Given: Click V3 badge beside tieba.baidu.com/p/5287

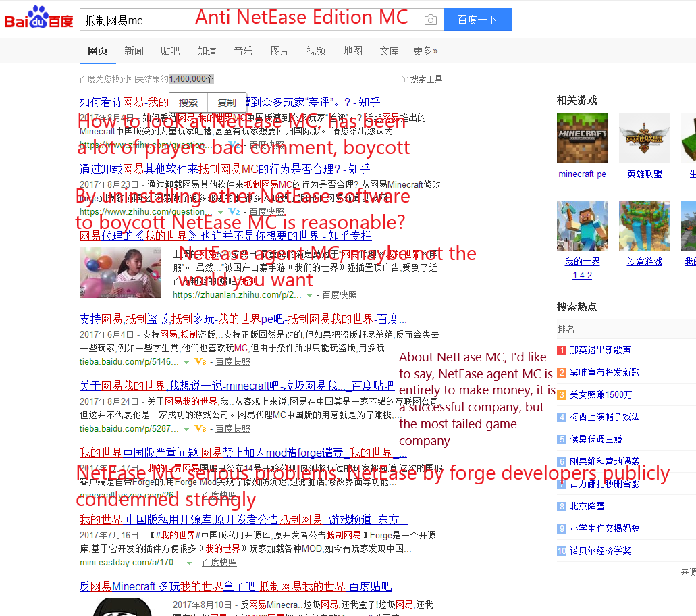Looking at the screenshot, I should [200, 428].
